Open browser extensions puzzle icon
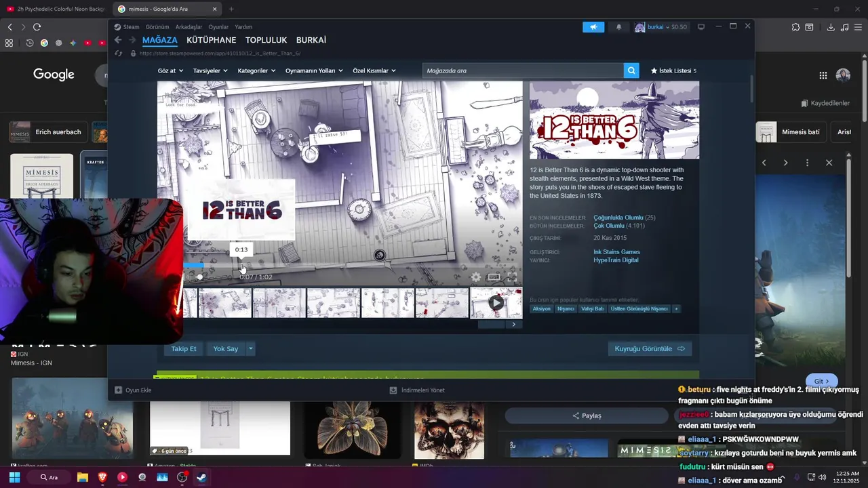The width and height of the screenshot is (868, 488). (795, 27)
